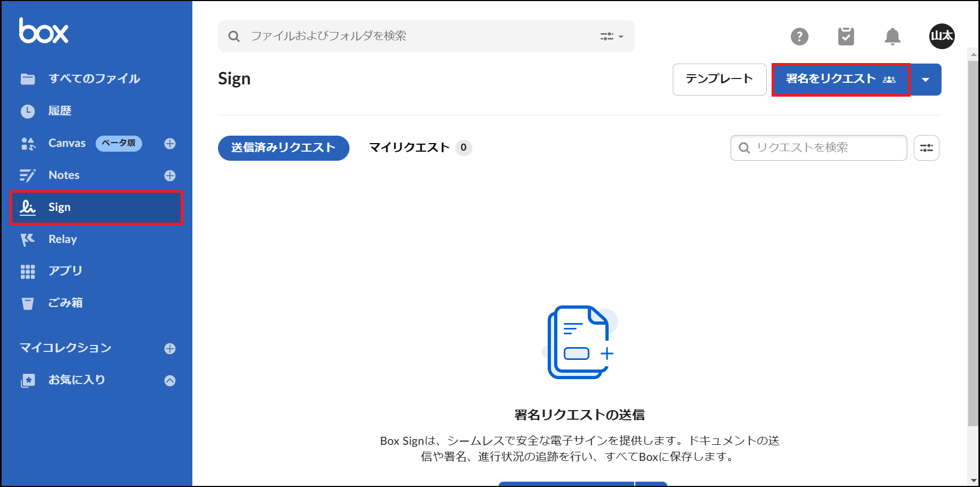Add a new collection next to マイコレクション
Image resolution: width=980 pixels, height=487 pixels.
pyautogui.click(x=170, y=349)
